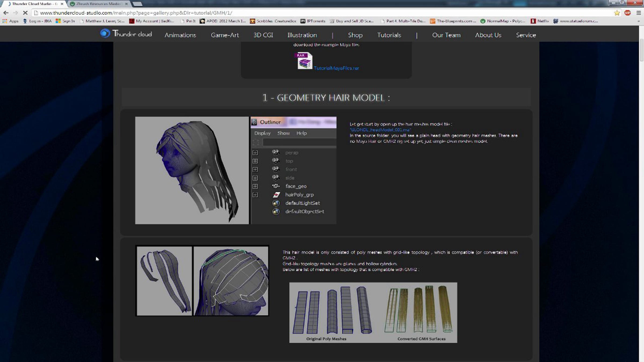
Task: Open the IPTorrents bookmark
Action: (x=313, y=21)
